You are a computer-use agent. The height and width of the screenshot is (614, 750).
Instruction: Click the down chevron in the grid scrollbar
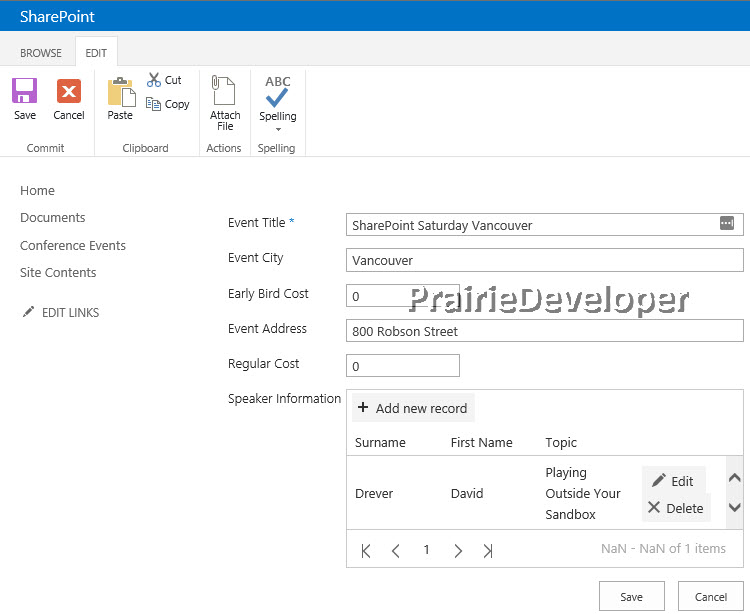click(735, 507)
